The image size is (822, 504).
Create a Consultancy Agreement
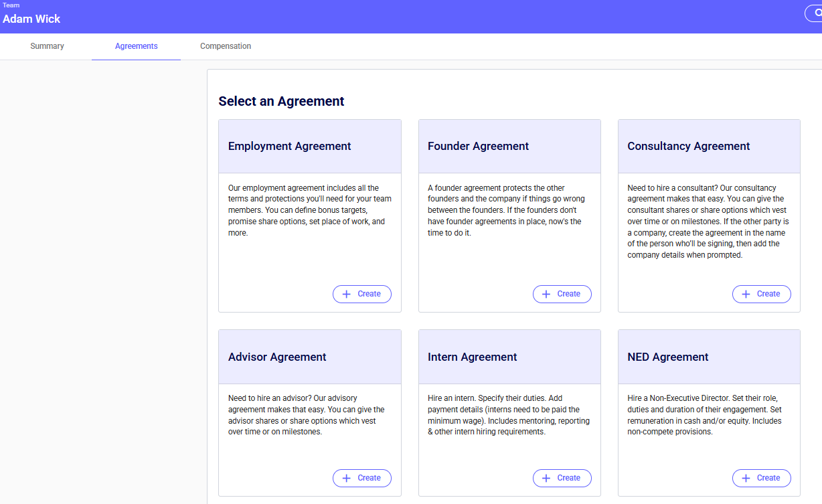tap(761, 294)
